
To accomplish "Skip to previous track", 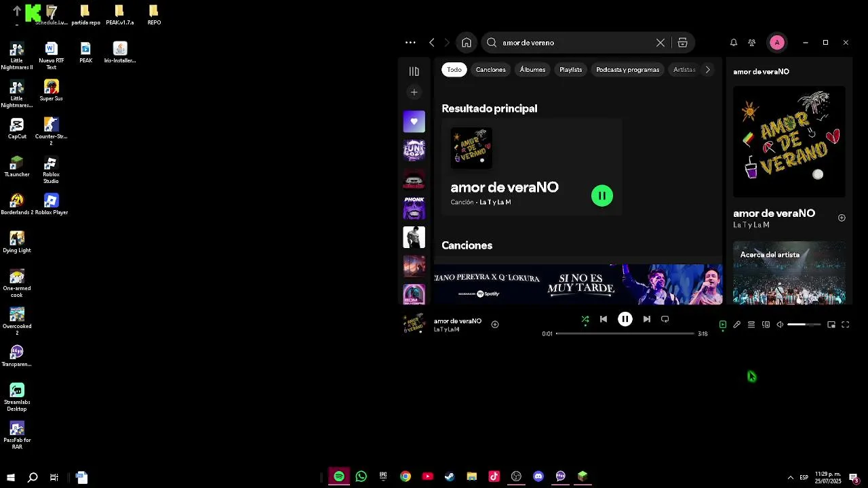I will click(604, 319).
